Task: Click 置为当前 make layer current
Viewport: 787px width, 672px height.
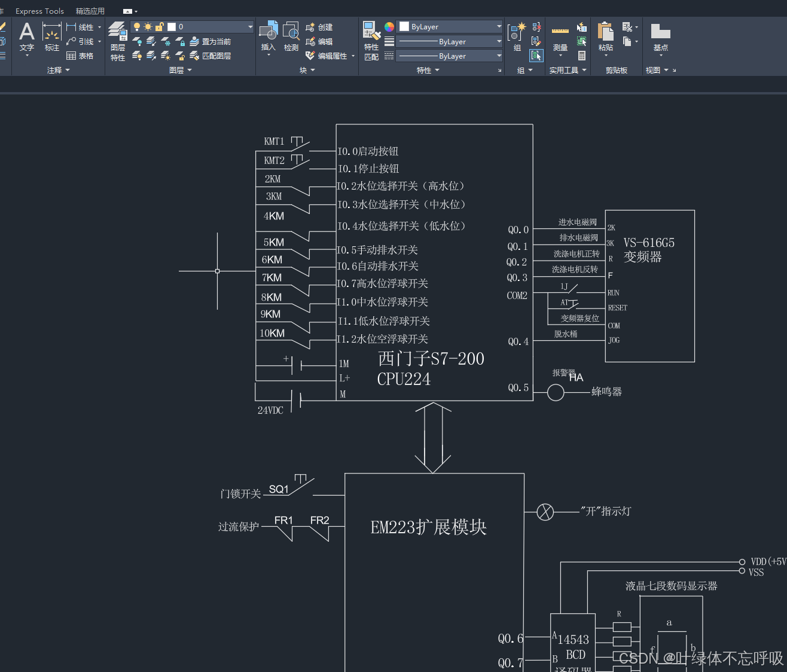Action: click(x=210, y=41)
